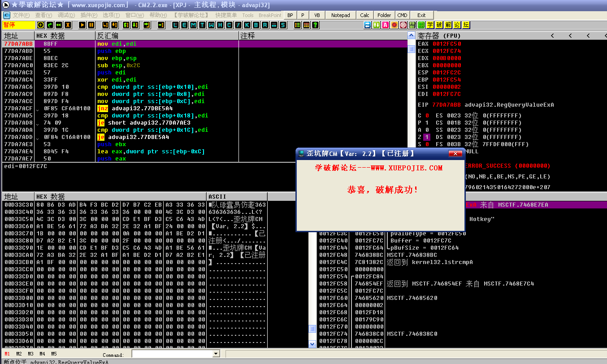Click the Restart program toolbar icon
607x364 pixels.
point(50,25)
